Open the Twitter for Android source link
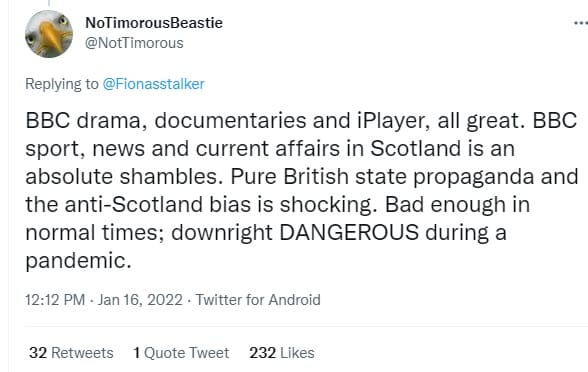 [258, 300]
